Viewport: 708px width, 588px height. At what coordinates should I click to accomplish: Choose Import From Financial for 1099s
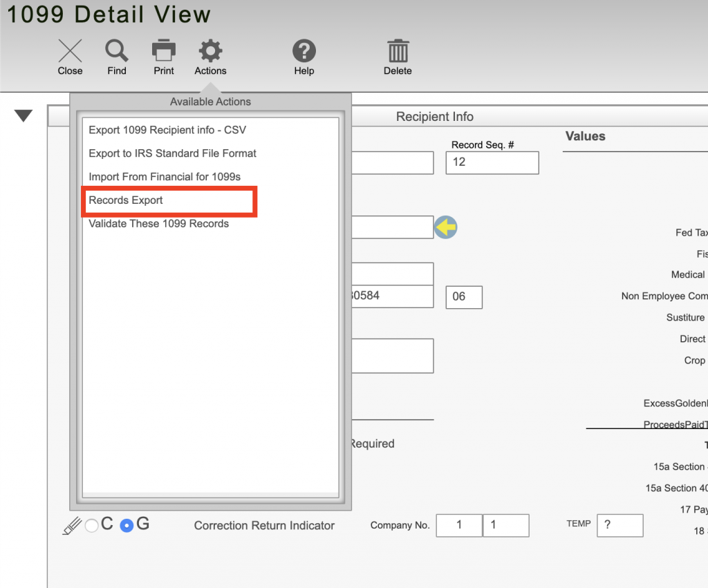click(165, 177)
